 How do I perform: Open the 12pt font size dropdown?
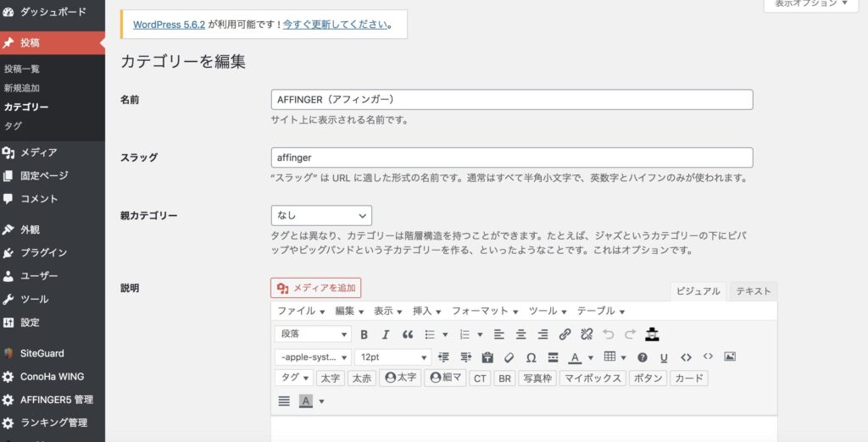coord(392,356)
